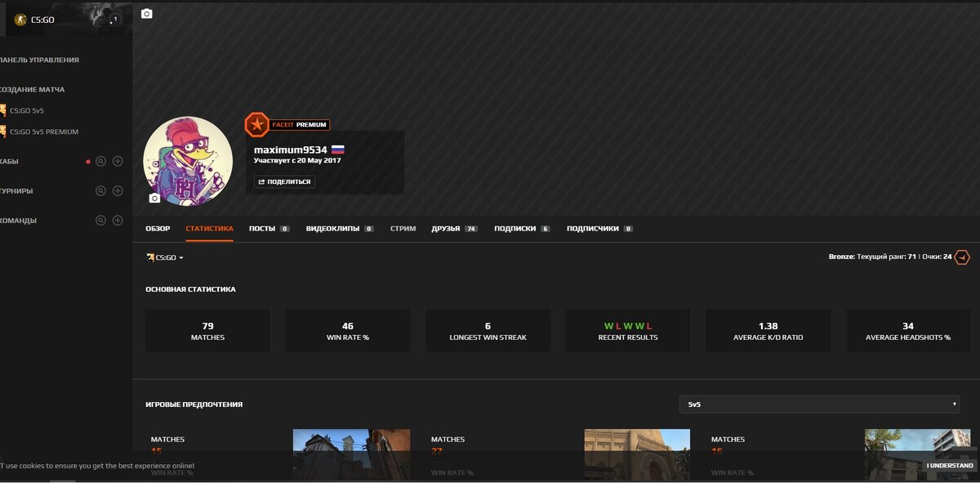
Task: Open the 5v5 game mode dropdown
Action: click(819, 404)
